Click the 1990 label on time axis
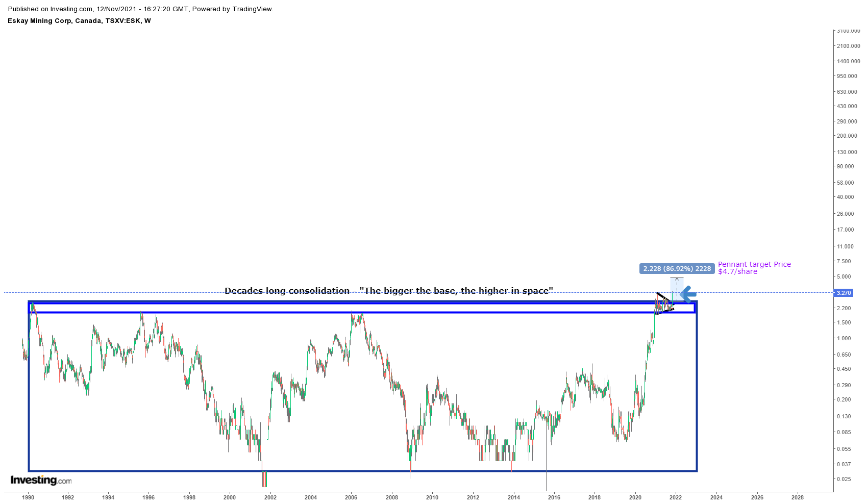This screenshot has height=504, width=866. (28, 497)
